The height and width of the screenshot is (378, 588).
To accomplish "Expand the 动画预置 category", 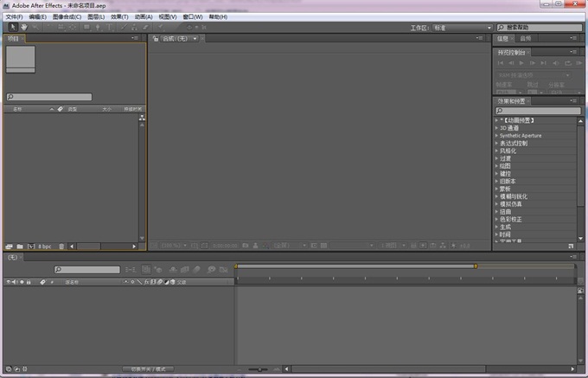I will pos(496,120).
